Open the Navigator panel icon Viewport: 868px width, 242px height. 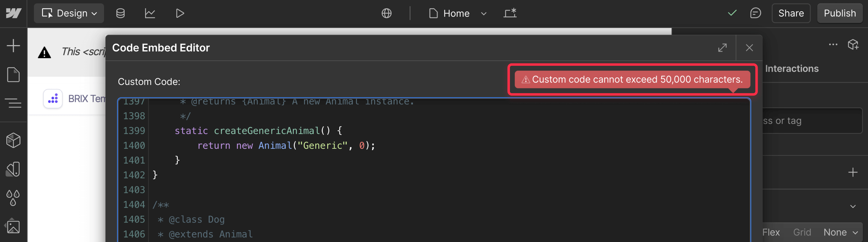click(13, 103)
